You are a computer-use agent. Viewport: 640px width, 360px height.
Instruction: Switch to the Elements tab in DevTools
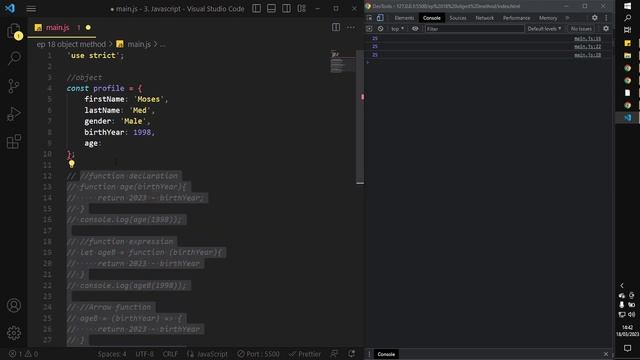tap(404, 18)
